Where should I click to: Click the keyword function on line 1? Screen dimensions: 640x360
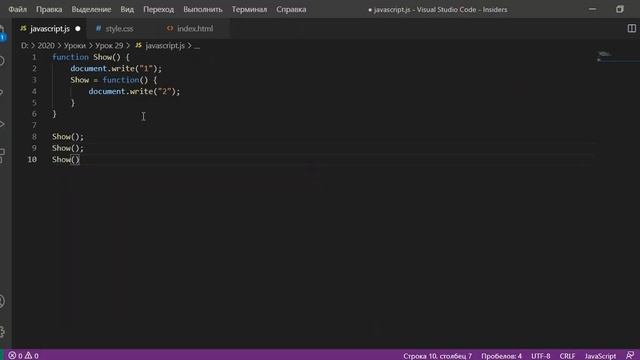pos(70,57)
